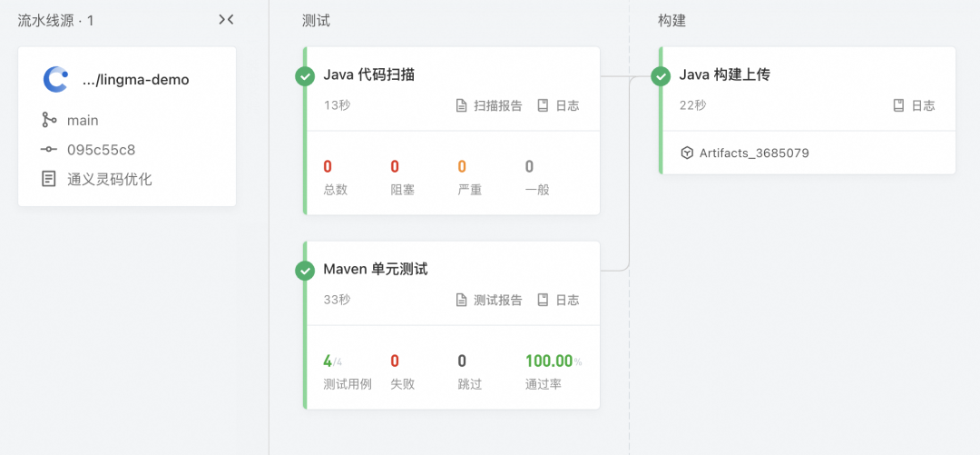Click the commit message document icon
The image size is (980, 455).
[x=49, y=179]
